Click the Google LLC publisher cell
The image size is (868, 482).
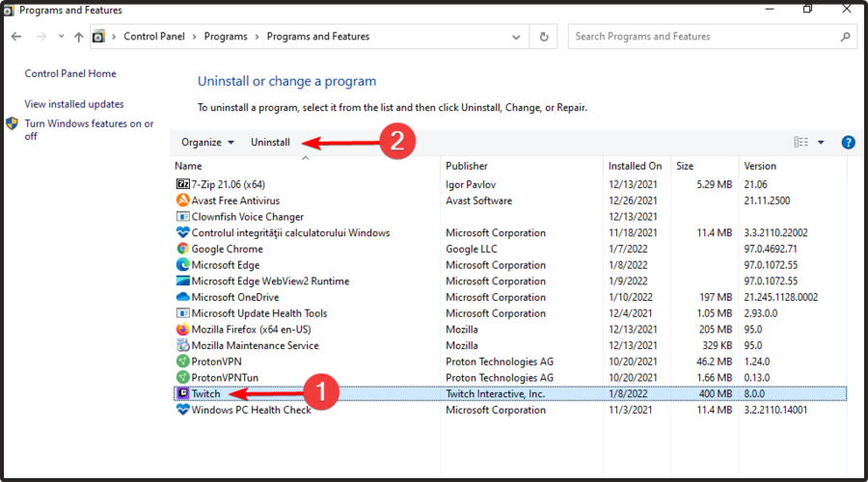pyautogui.click(x=471, y=249)
